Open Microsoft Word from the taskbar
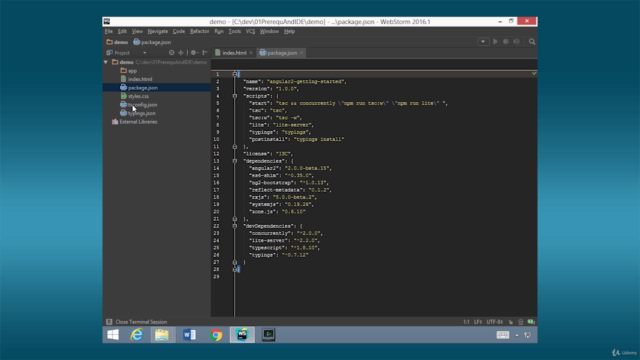 coord(189,335)
